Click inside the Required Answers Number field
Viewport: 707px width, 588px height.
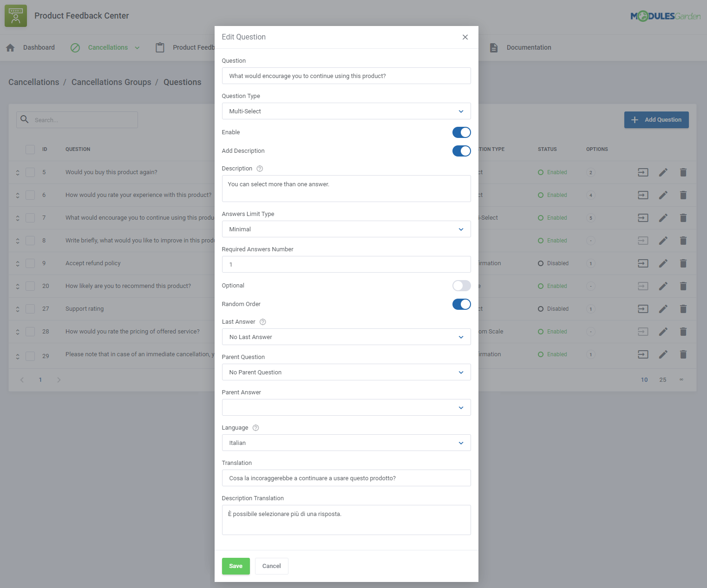click(346, 264)
